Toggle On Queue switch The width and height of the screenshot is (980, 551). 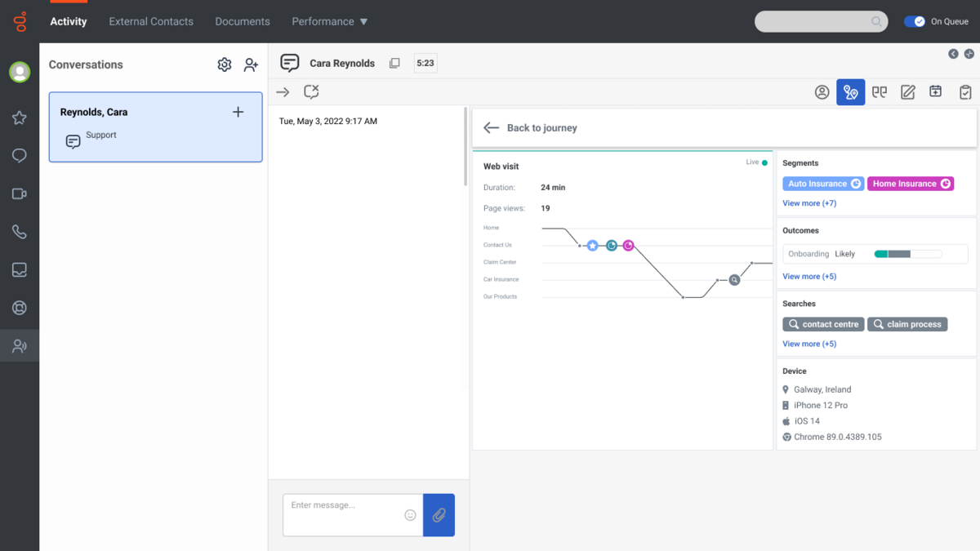click(915, 21)
